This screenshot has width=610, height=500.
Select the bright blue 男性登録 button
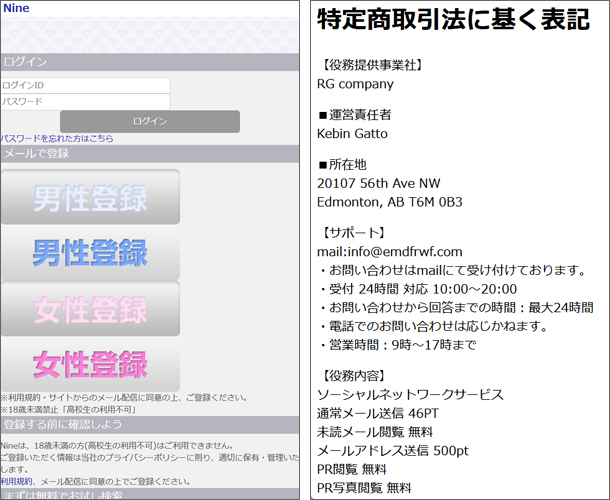90,253
